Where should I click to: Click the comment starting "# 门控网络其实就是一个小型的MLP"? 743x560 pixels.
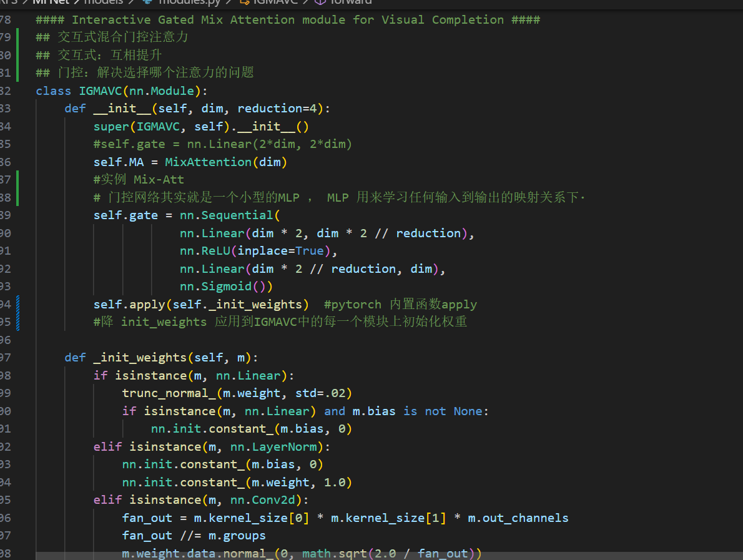coord(339,197)
